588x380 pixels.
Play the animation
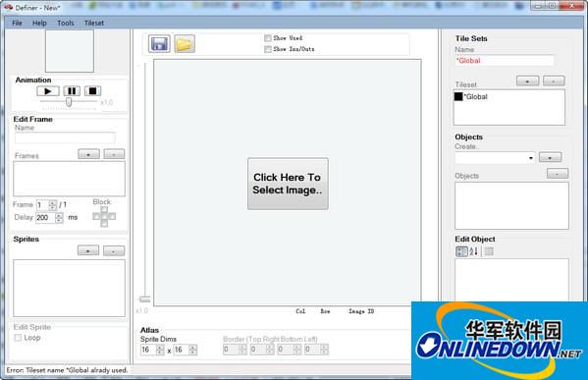click(48, 90)
